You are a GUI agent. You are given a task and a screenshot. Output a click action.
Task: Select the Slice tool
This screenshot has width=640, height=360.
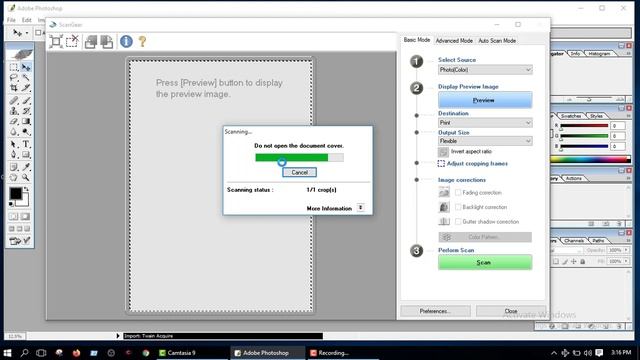click(26, 88)
